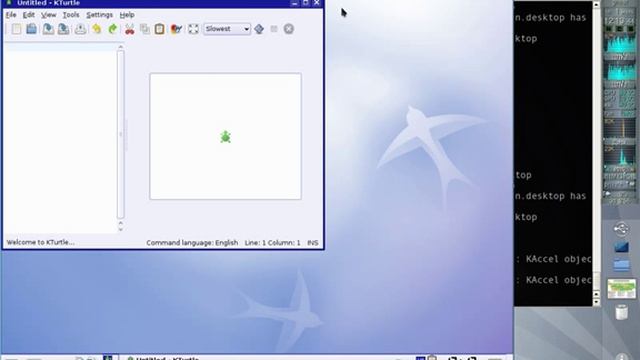Run the script with the execute icon

(259, 29)
